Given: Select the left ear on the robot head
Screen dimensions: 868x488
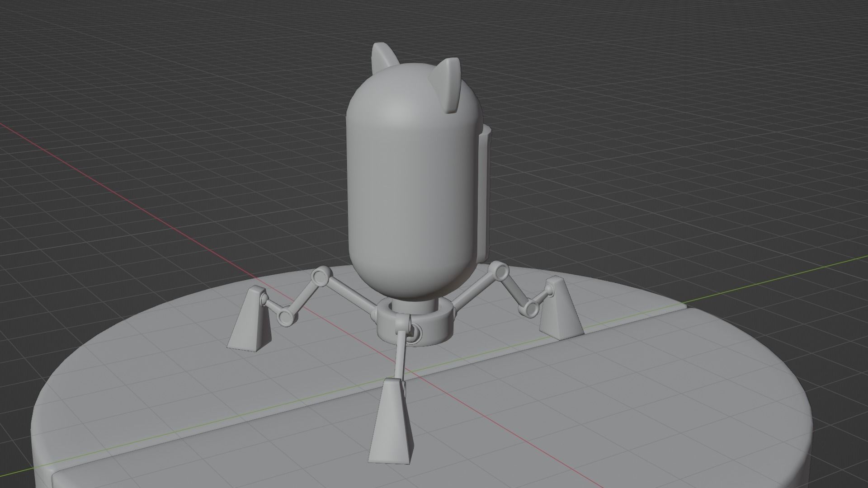Looking at the screenshot, I should [x=384, y=57].
